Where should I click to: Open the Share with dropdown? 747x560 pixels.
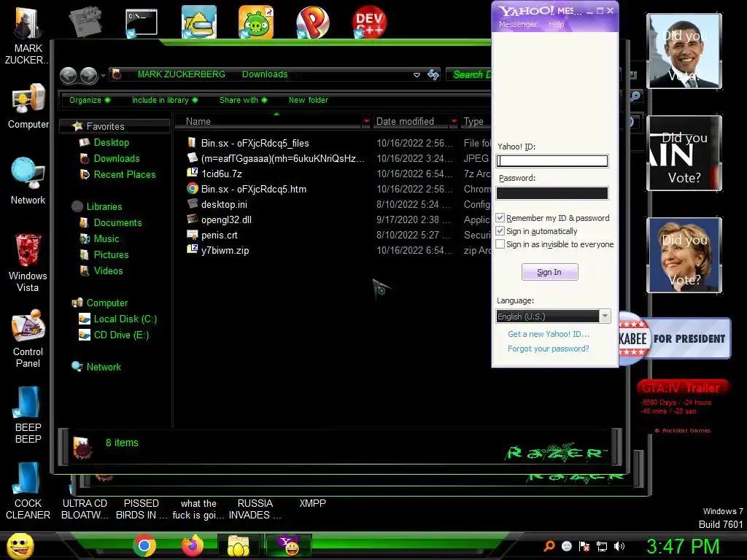243,100
